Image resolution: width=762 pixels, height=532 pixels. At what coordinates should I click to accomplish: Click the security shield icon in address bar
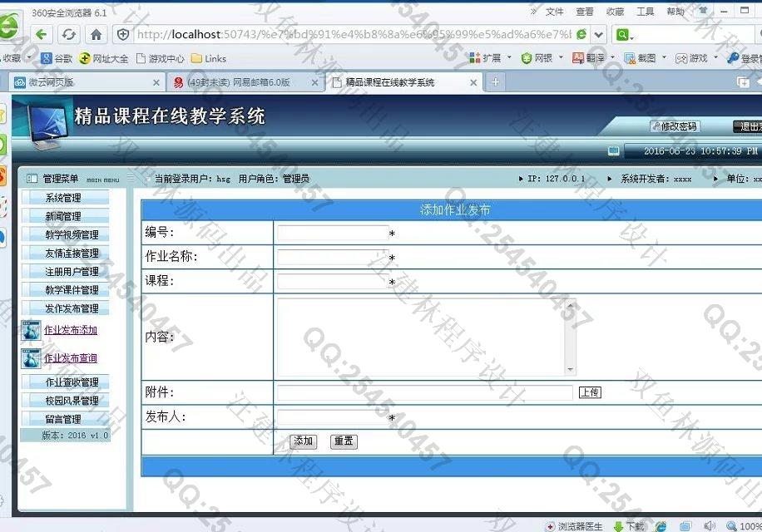pos(124,34)
